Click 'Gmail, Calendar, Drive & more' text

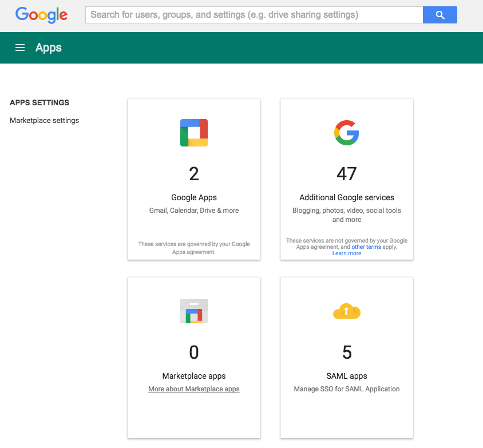click(194, 211)
